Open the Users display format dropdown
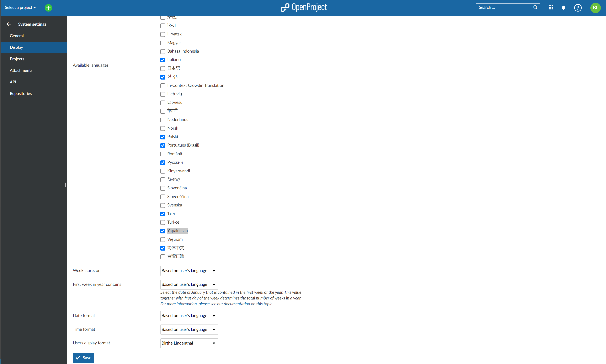Viewport: 606px width, 364px height. click(189, 343)
